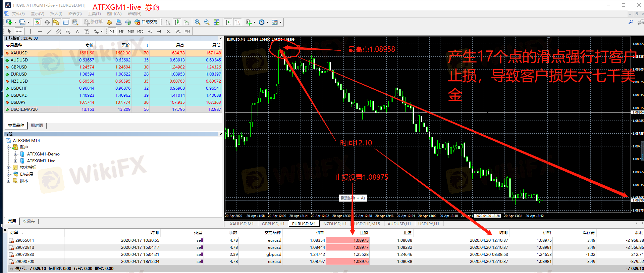Viewport: 644px width, 273px height.
Task: Close the 市场报价 market watch panel
Action: 221,39
